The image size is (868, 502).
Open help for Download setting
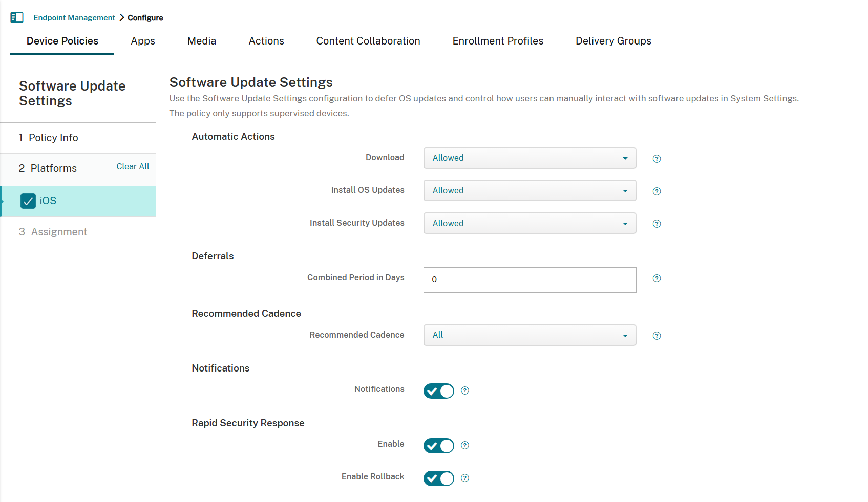click(x=657, y=159)
